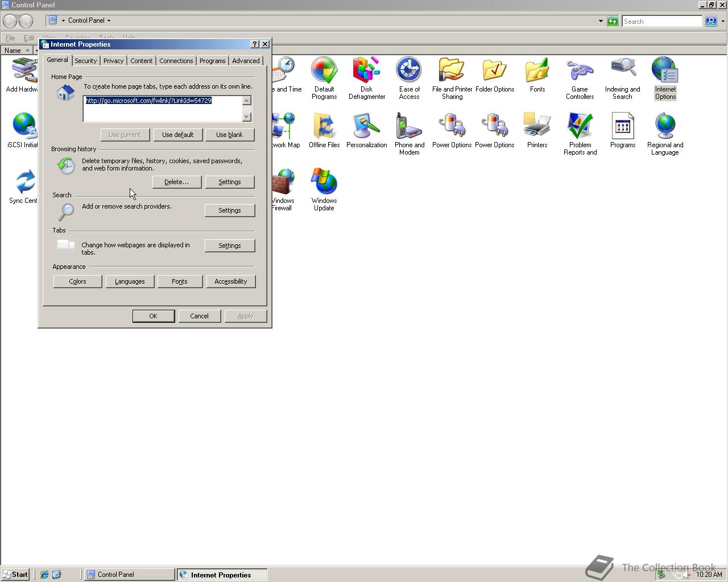728x582 pixels.
Task: Open Offline Files icon
Action: (x=324, y=130)
